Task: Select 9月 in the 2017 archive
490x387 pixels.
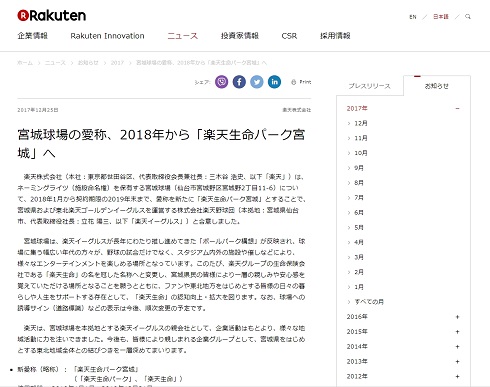Action: (x=359, y=168)
